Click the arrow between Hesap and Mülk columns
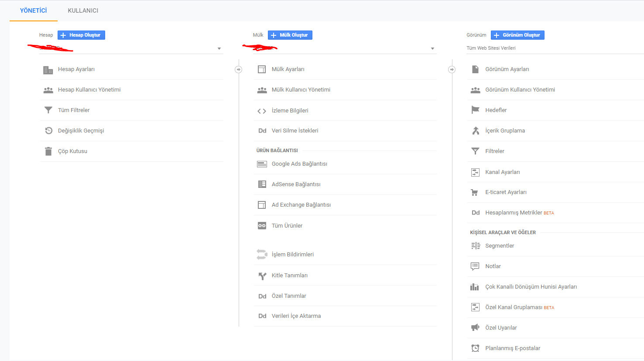644x361 pixels. pyautogui.click(x=239, y=69)
